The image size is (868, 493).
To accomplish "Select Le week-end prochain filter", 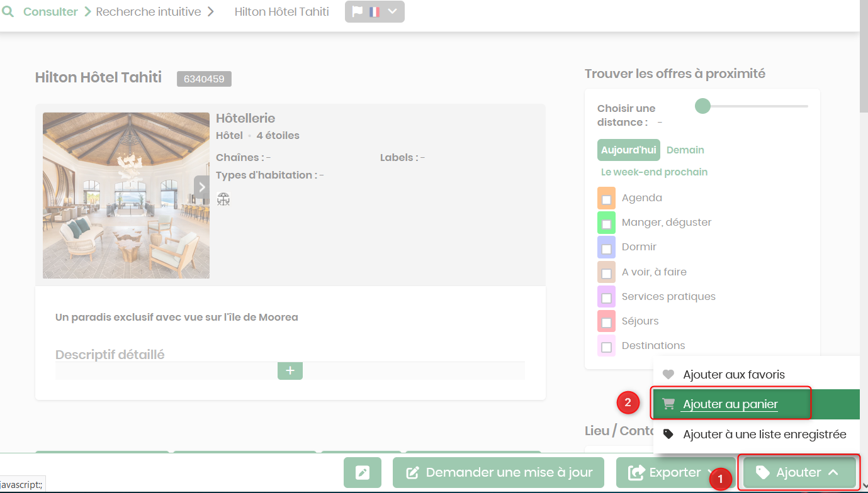I will 654,172.
